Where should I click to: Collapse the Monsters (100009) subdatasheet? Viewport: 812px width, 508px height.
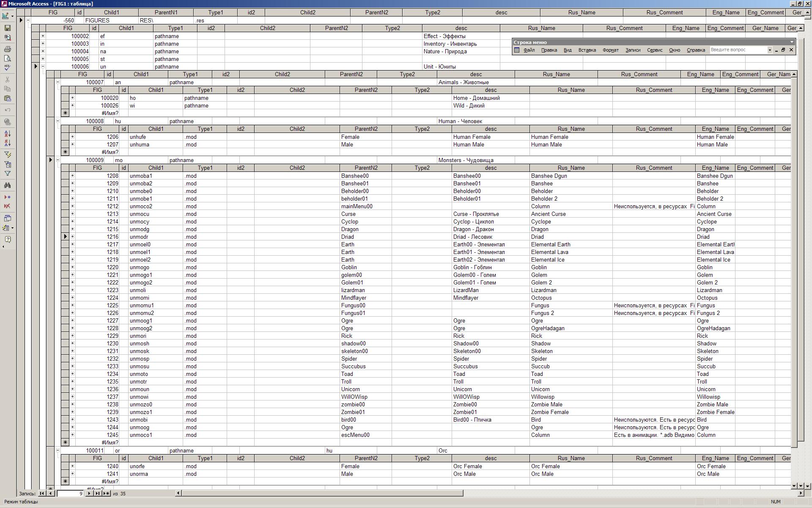[x=58, y=160]
